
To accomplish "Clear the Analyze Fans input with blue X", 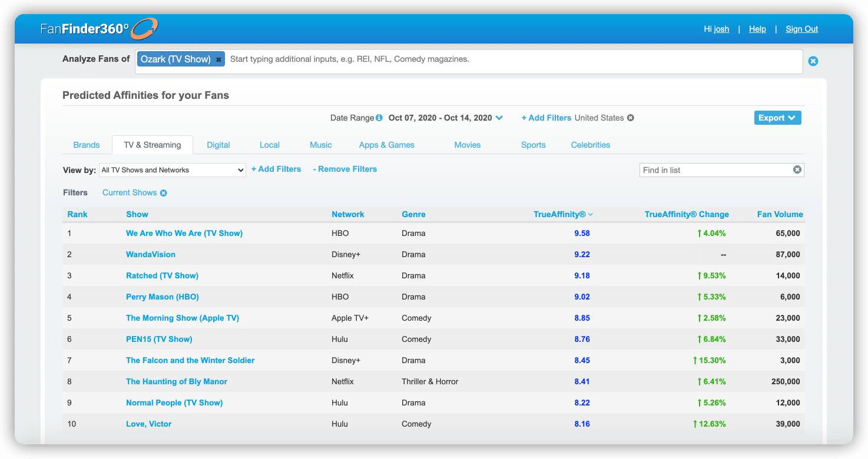I will [x=813, y=61].
